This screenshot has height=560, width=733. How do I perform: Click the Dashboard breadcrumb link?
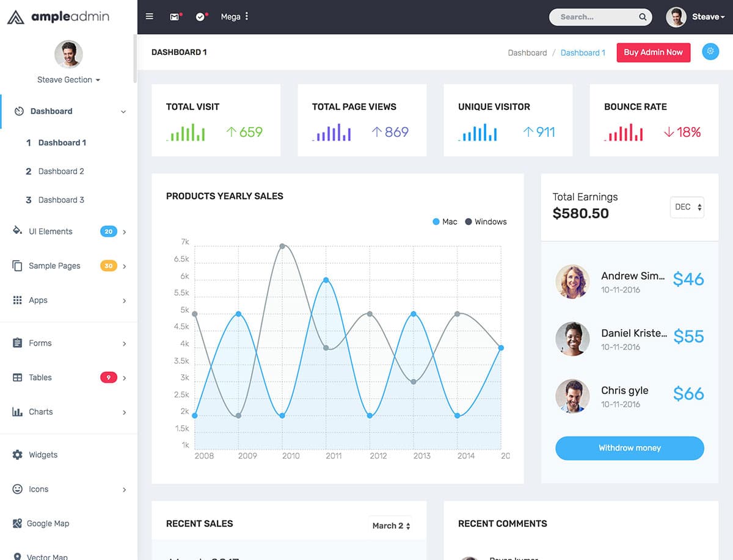click(x=527, y=53)
